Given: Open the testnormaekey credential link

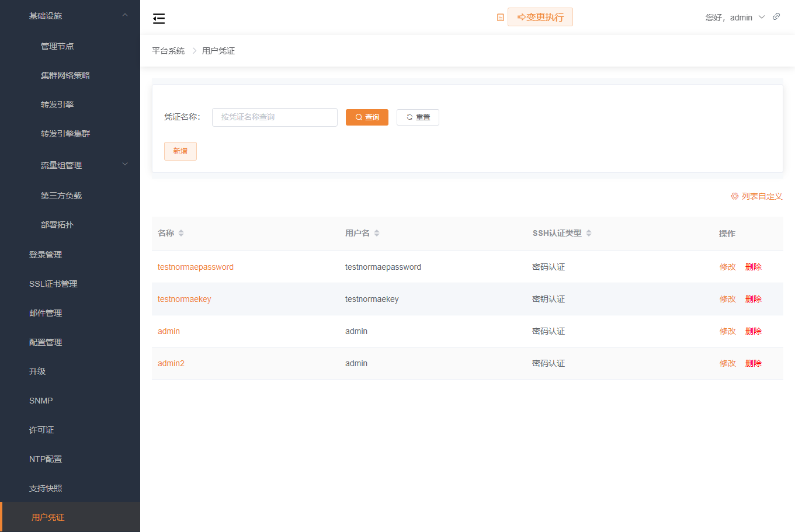Looking at the screenshot, I should (x=184, y=299).
